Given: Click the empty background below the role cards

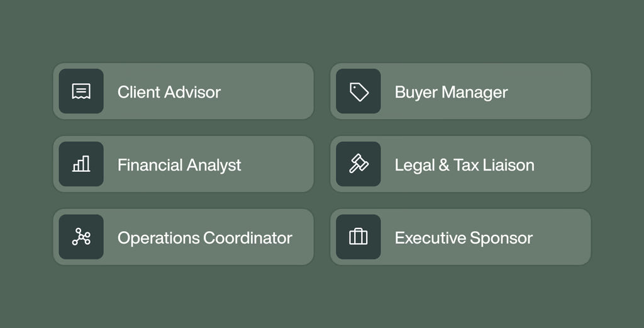Looking at the screenshot, I should coord(322,297).
